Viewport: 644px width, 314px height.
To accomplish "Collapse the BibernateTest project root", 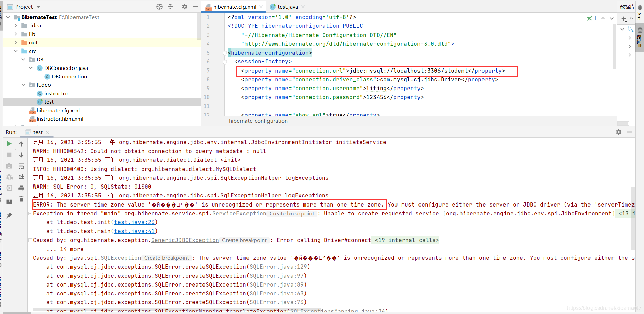I will 8,17.
